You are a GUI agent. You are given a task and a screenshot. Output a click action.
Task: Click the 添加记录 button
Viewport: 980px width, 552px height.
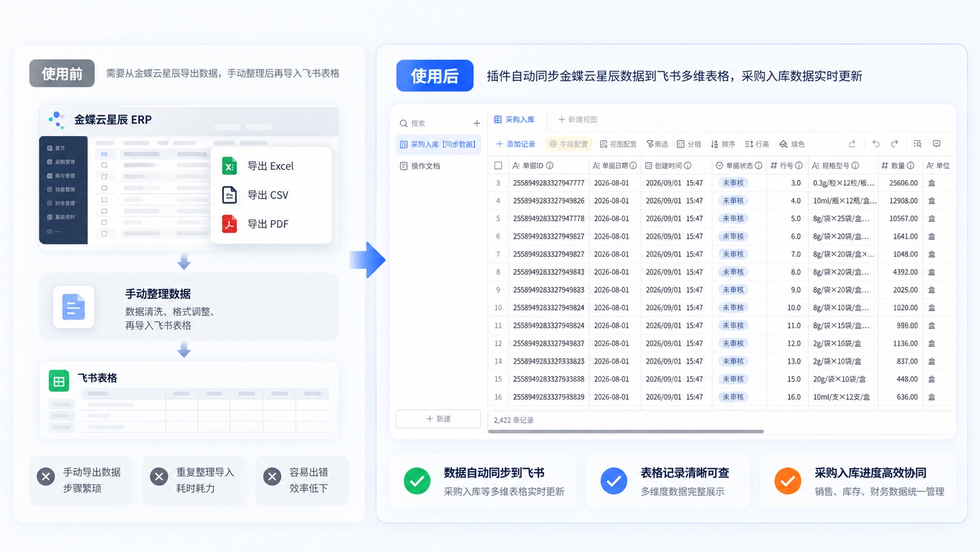click(x=516, y=144)
